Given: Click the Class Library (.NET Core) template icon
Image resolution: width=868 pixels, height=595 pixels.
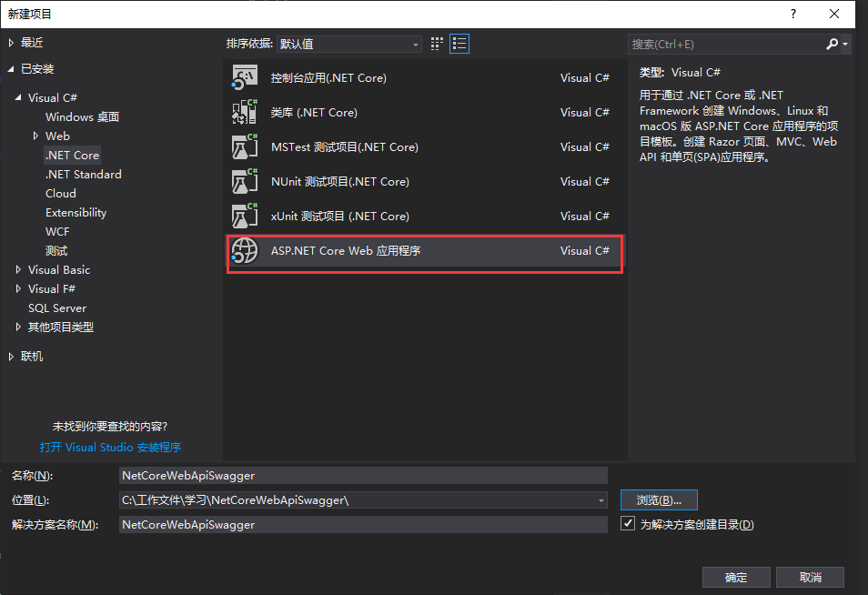Looking at the screenshot, I should point(245,112).
